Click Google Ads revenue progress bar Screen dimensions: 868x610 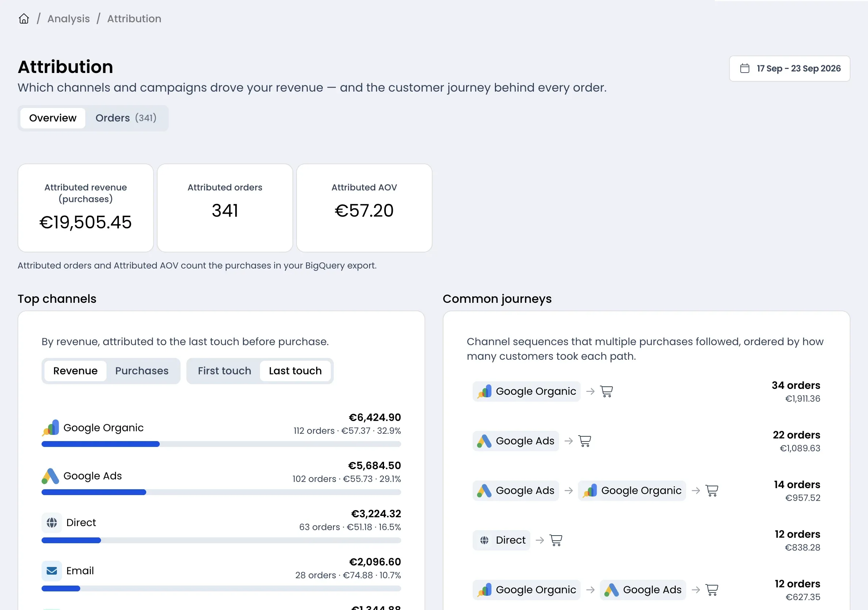221,492
